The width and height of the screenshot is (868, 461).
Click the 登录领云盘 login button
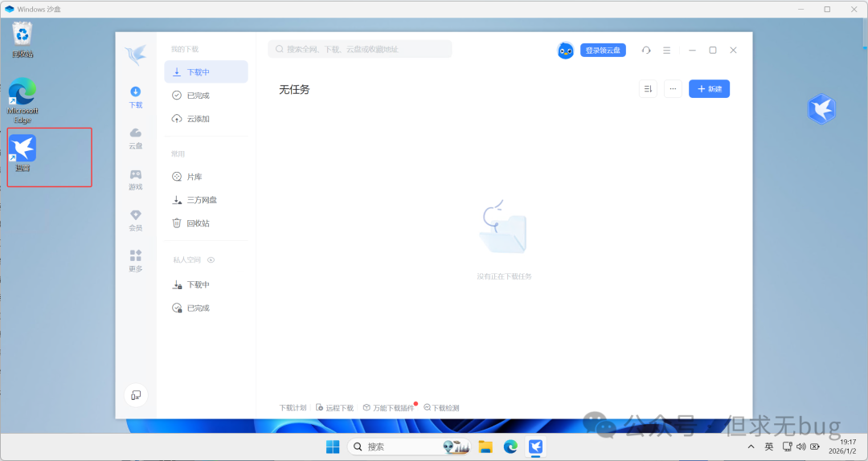click(603, 50)
